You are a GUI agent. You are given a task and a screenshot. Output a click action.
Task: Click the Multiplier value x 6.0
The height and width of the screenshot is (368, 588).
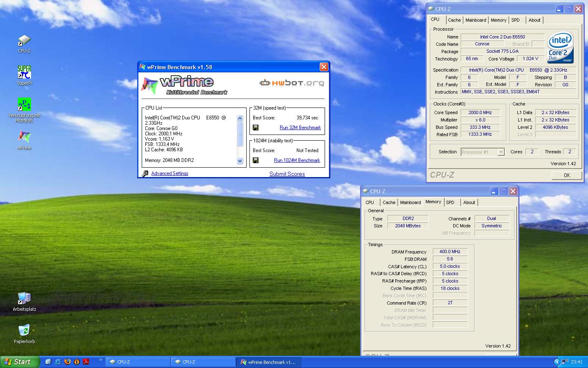480,120
